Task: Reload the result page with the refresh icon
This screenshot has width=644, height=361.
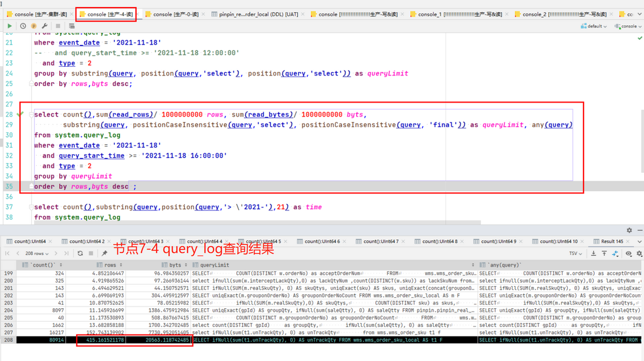Action: coord(80,253)
